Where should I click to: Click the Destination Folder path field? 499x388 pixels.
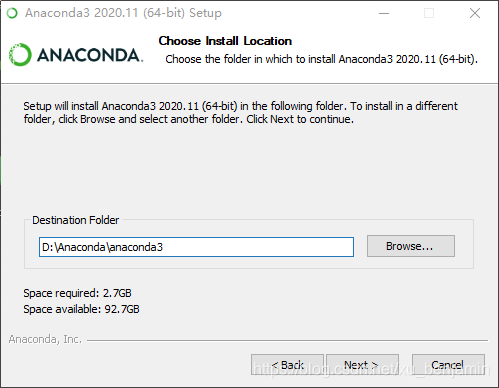pos(196,247)
